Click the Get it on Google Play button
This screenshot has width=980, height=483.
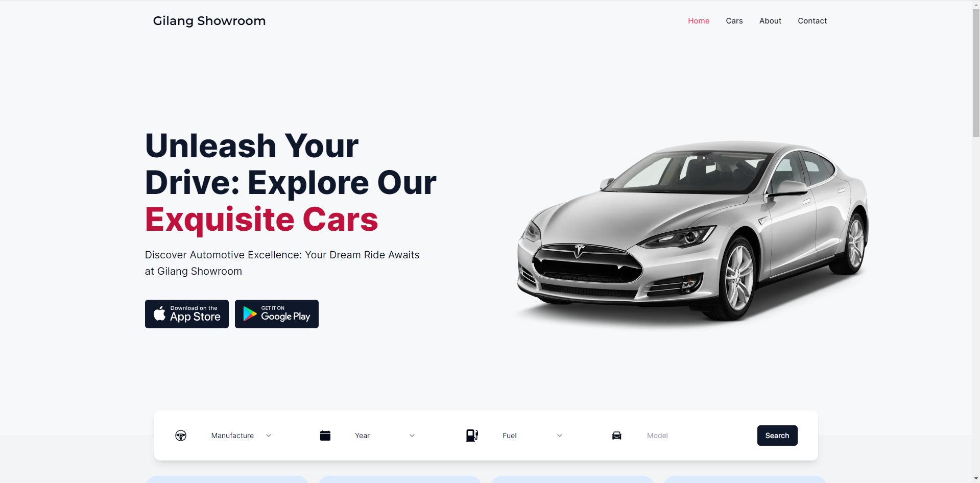click(x=277, y=314)
